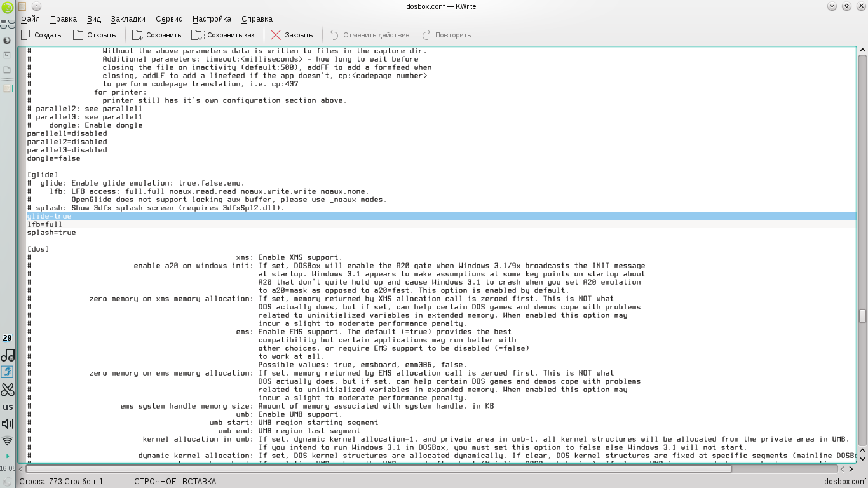
Task: Click the vertical scrollbar up arrow
Action: point(862,51)
